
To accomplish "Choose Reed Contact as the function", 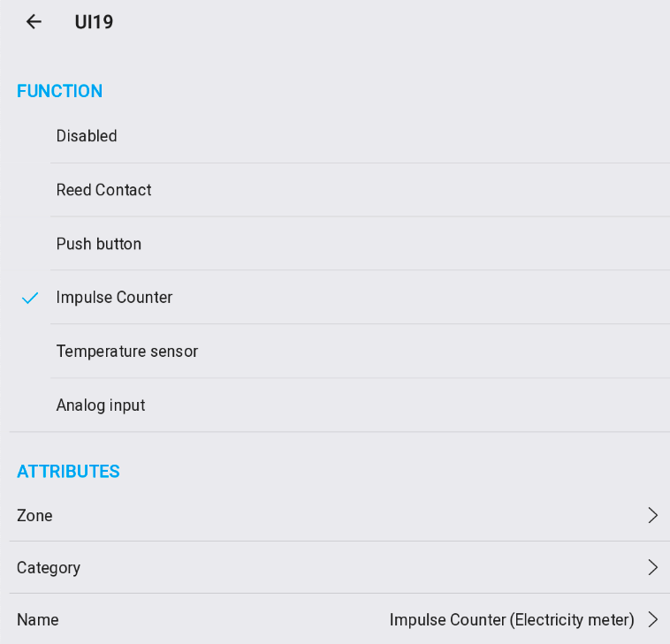I will pos(103,190).
